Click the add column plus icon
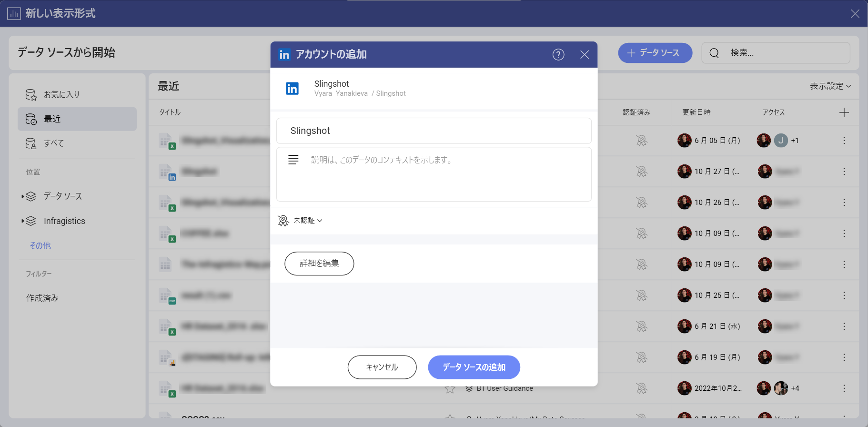868x427 pixels. 844,112
